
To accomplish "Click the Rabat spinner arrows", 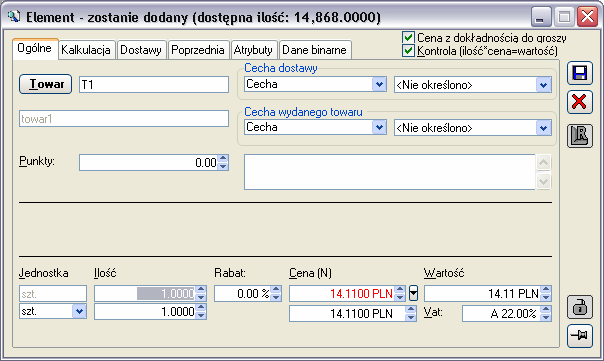I will point(276,294).
